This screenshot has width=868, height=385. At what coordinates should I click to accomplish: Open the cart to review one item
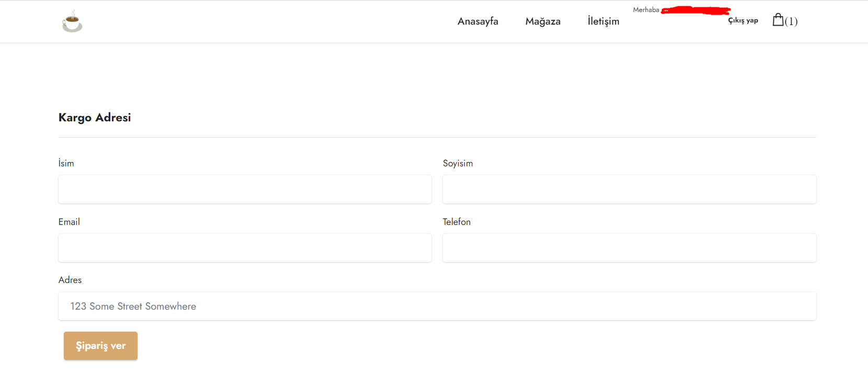coord(784,21)
